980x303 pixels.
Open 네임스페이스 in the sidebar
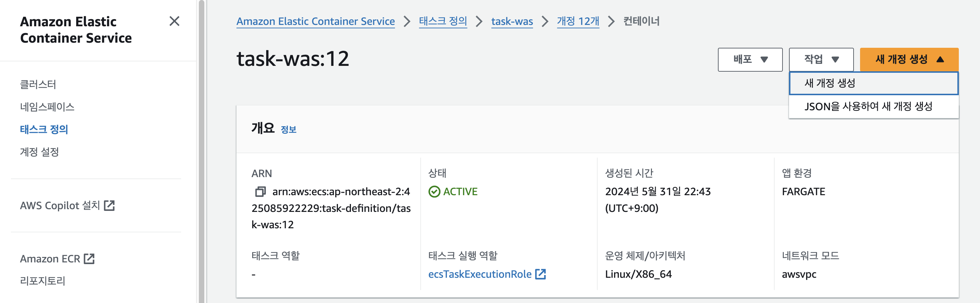[x=47, y=107]
